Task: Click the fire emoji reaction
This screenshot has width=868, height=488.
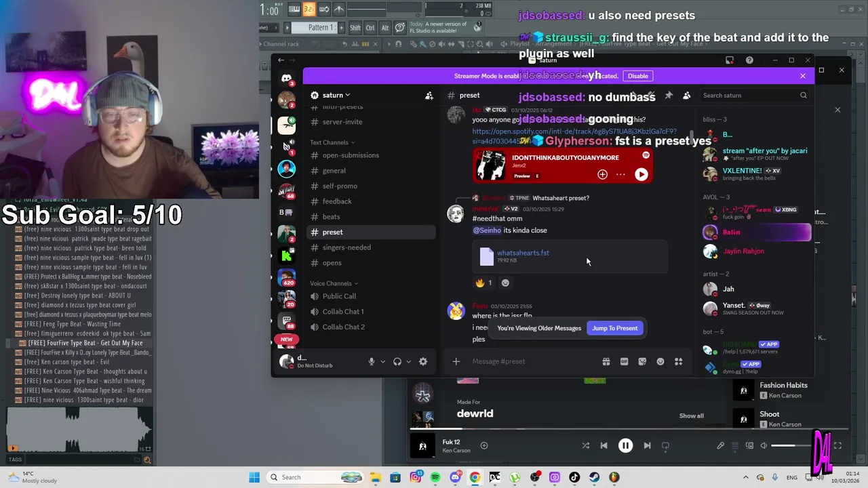Action: tap(484, 283)
